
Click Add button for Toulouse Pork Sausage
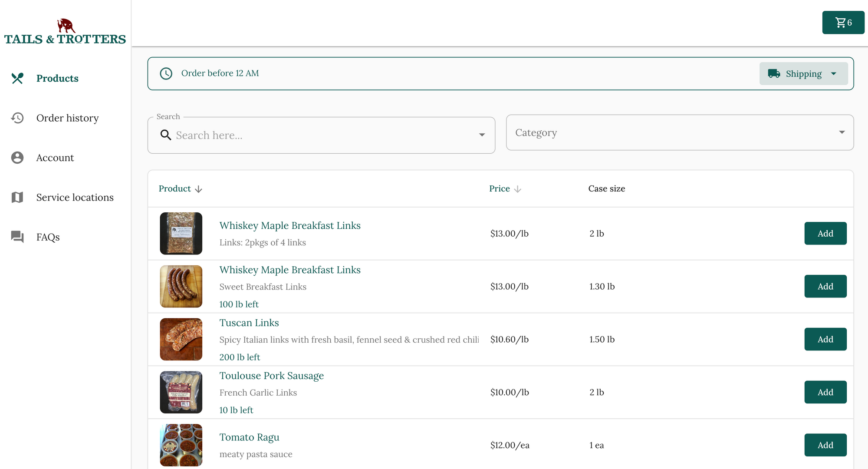[x=825, y=392]
